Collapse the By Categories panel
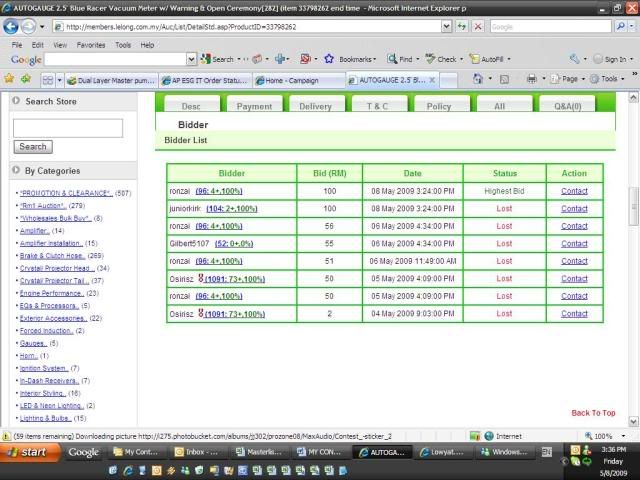The width and height of the screenshot is (640, 480). (15, 171)
